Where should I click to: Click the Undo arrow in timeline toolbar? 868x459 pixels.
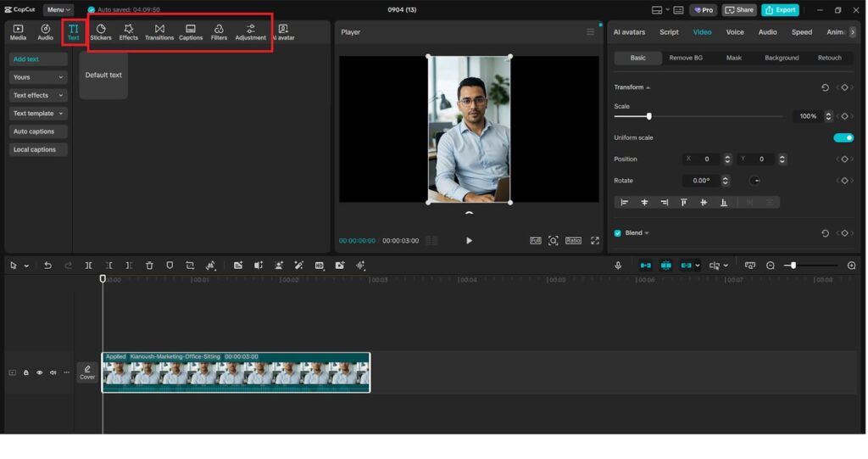[x=47, y=266]
